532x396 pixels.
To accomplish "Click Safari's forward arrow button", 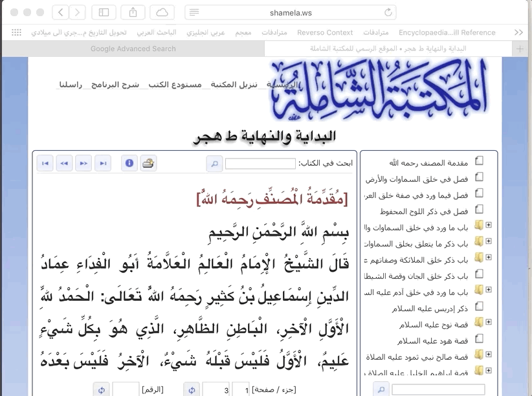I will coord(78,12).
